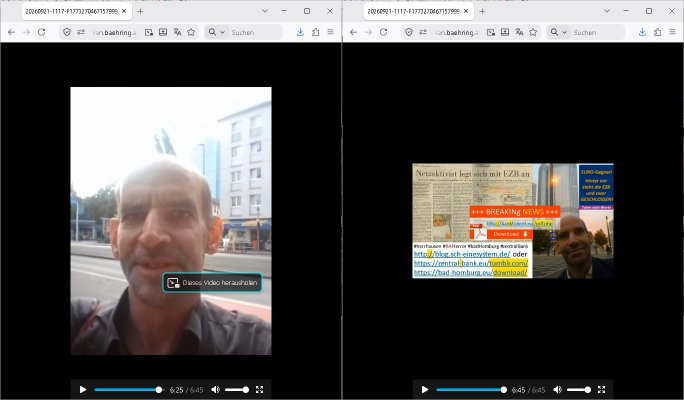
Task: Mute audio in left video player
Action: (215, 390)
